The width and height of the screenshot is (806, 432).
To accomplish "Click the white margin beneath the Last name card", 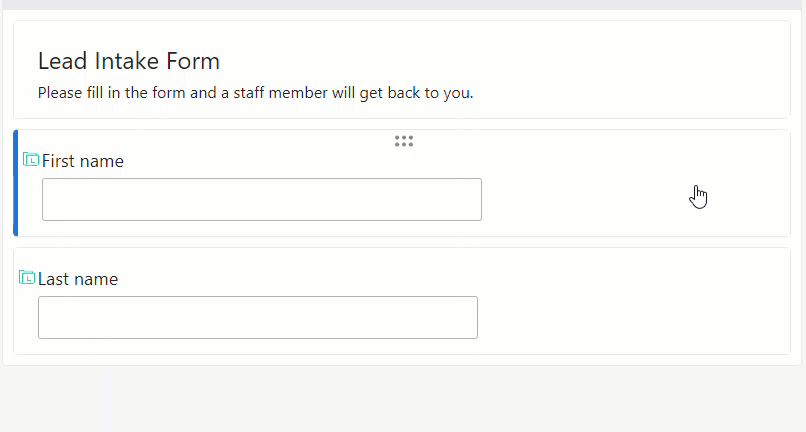I will pyautogui.click(x=401, y=360).
